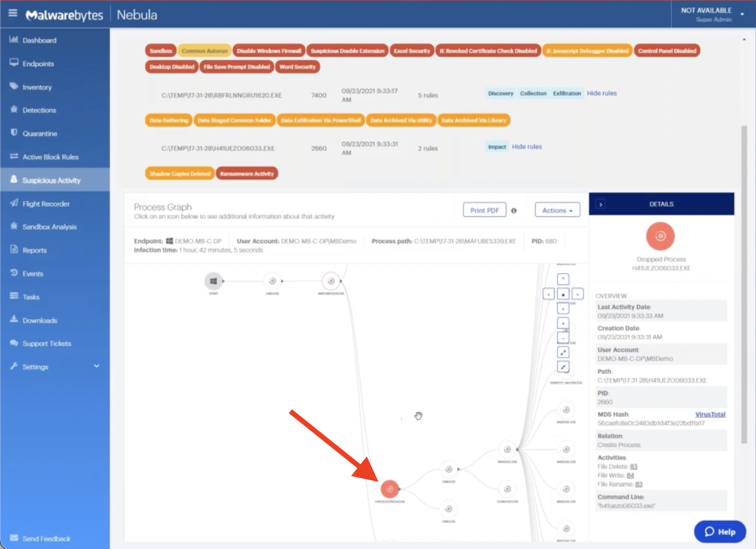Click the Dropped Process icon in Details
Image resolution: width=756 pixels, height=549 pixels.
(x=660, y=236)
